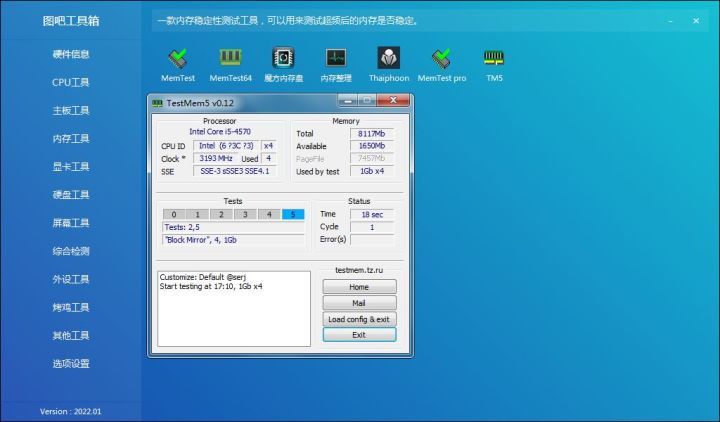Open the 内存整理 memory cleanup tool
Viewport: 720px width, 422px height.
tap(335, 61)
